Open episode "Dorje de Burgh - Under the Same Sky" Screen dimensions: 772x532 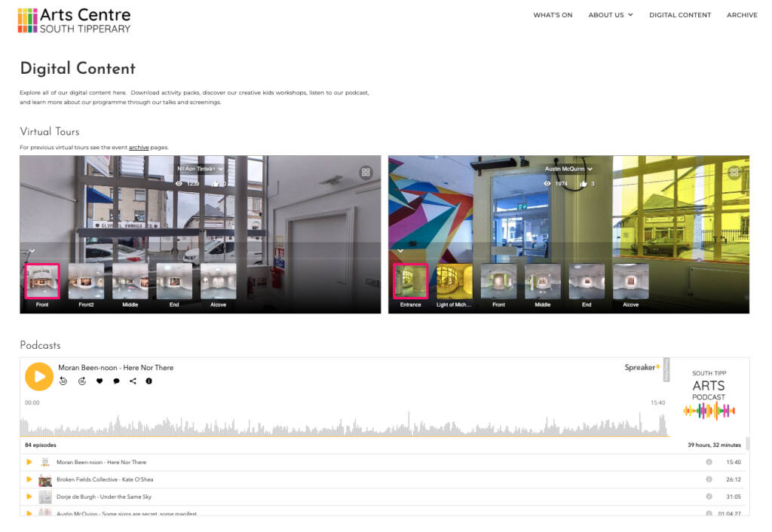click(x=104, y=497)
